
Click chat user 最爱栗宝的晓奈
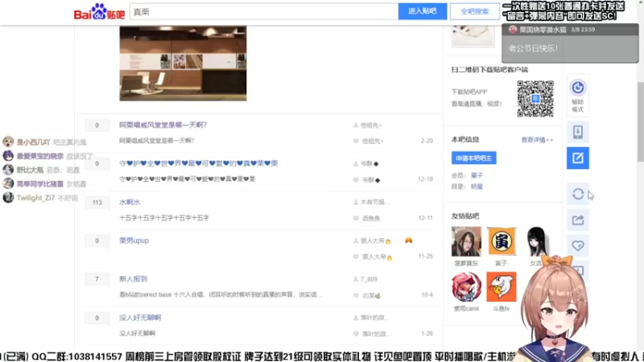coord(39,156)
